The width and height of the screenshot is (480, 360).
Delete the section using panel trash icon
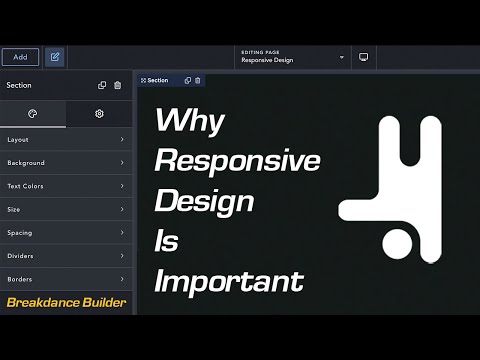click(x=118, y=85)
